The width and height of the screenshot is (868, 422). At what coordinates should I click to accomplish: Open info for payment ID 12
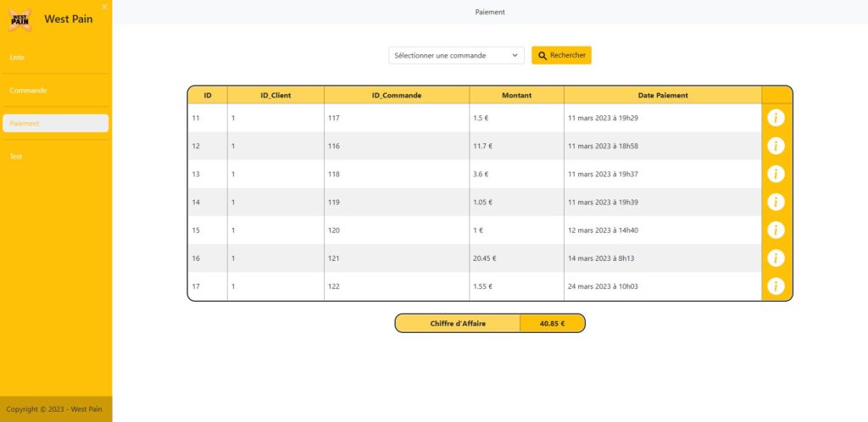[776, 146]
